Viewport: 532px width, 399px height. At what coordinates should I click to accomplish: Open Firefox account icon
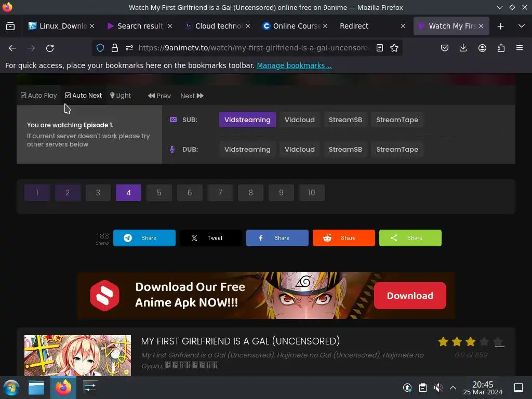click(x=482, y=48)
